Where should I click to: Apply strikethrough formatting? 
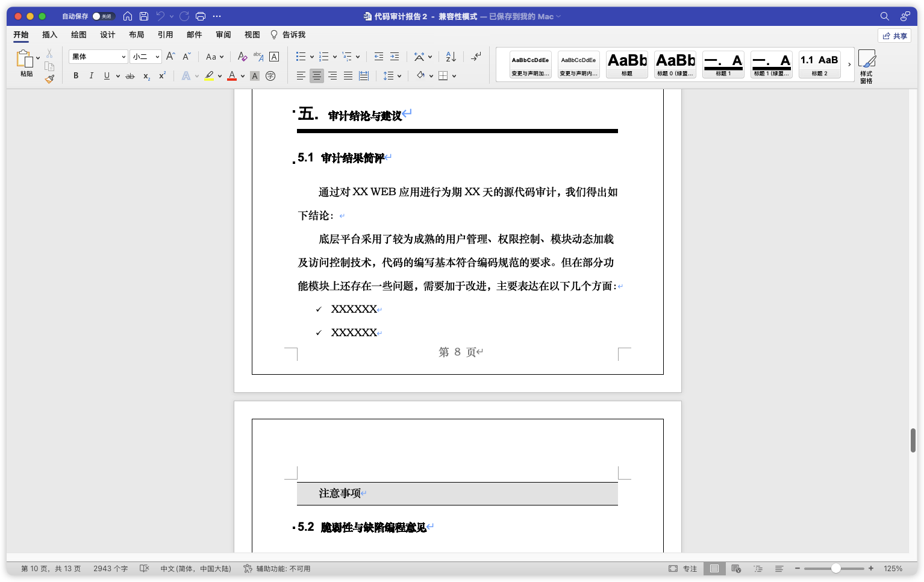tap(130, 76)
